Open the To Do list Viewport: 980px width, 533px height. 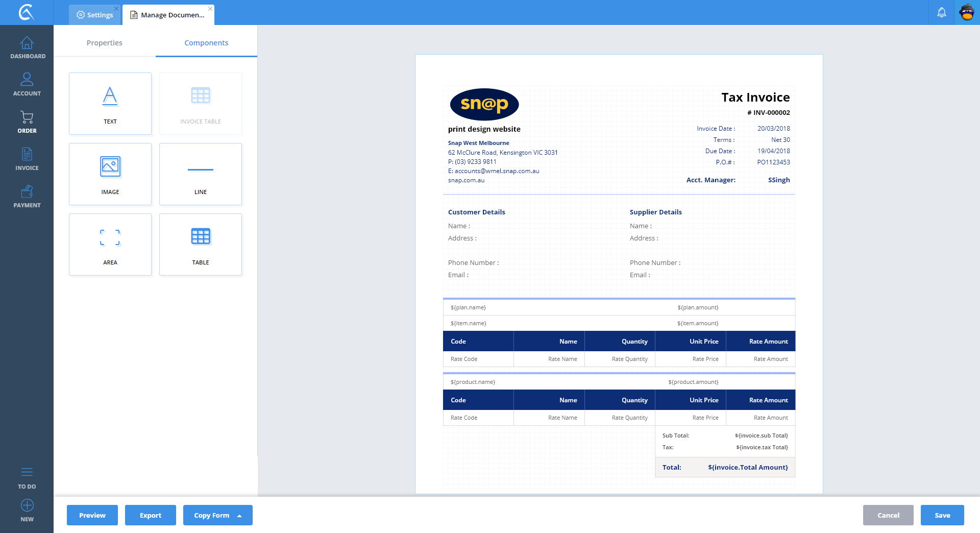(x=27, y=478)
